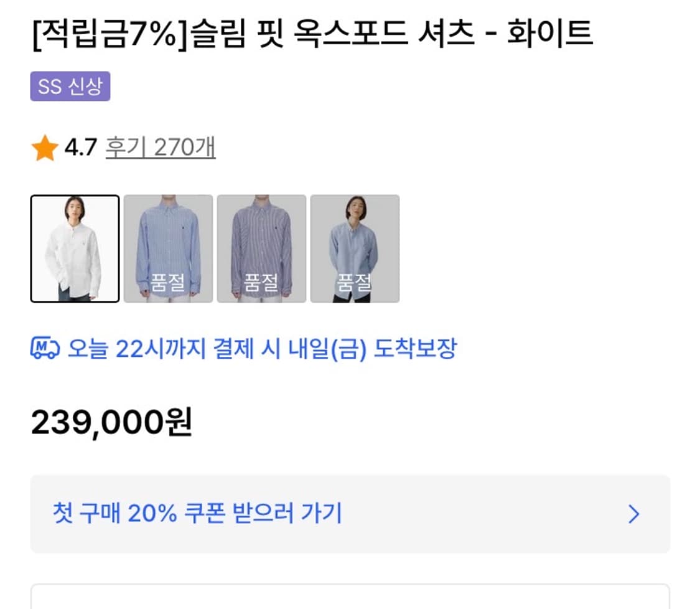This screenshot has height=609, width=700.
Task: Select the white oxford shirt thumbnail
Action: point(73,248)
